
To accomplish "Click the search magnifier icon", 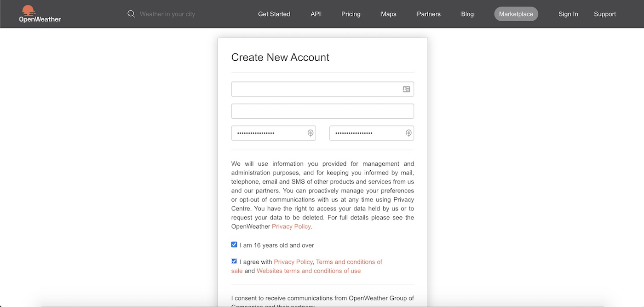I will tap(131, 14).
